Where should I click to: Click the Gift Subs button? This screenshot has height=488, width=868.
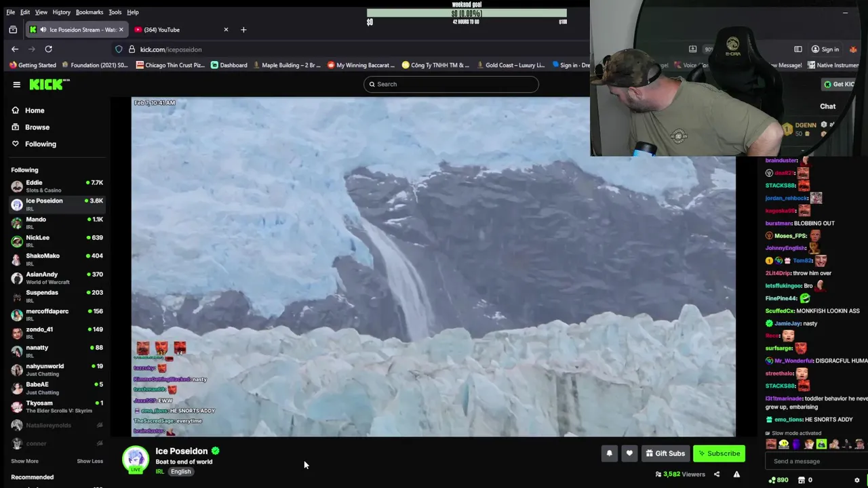pos(665,453)
